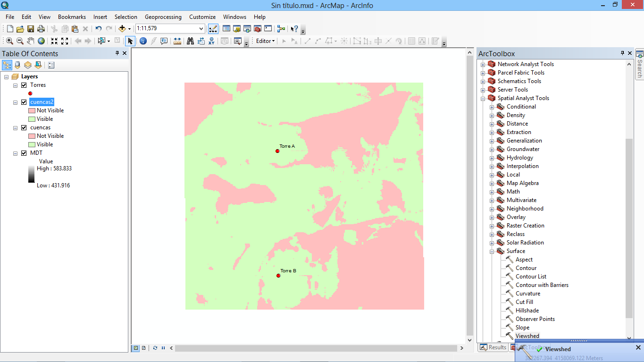Click the Full Extent globe icon
The height and width of the screenshot is (362, 644).
[x=42, y=41]
